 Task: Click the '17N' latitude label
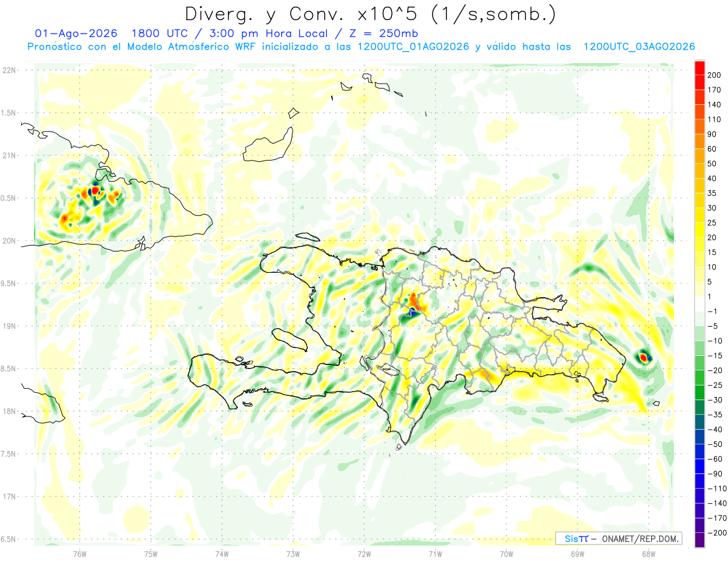(x=8, y=497)
